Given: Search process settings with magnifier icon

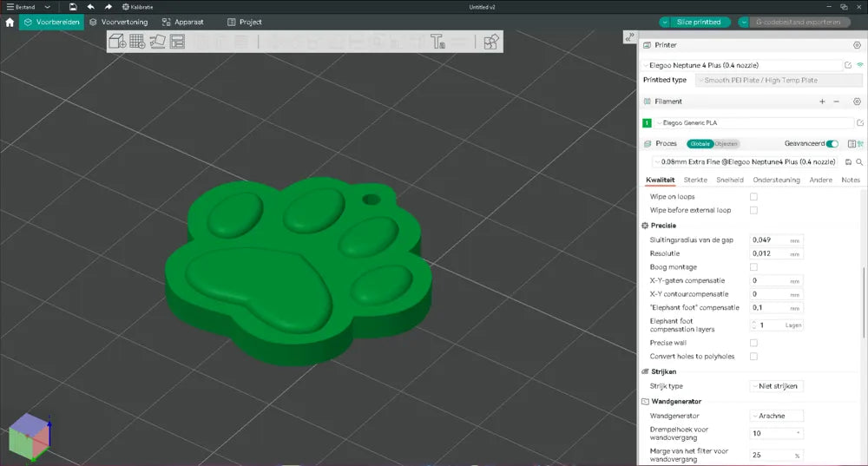Looking at the screenshot, I should [859, 162].
